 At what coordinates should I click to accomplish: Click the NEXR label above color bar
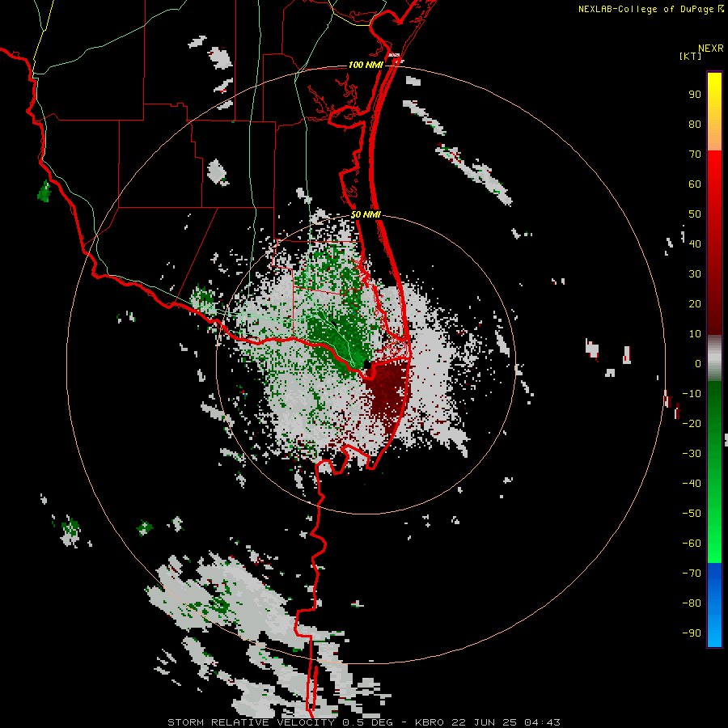coord(711,49)
